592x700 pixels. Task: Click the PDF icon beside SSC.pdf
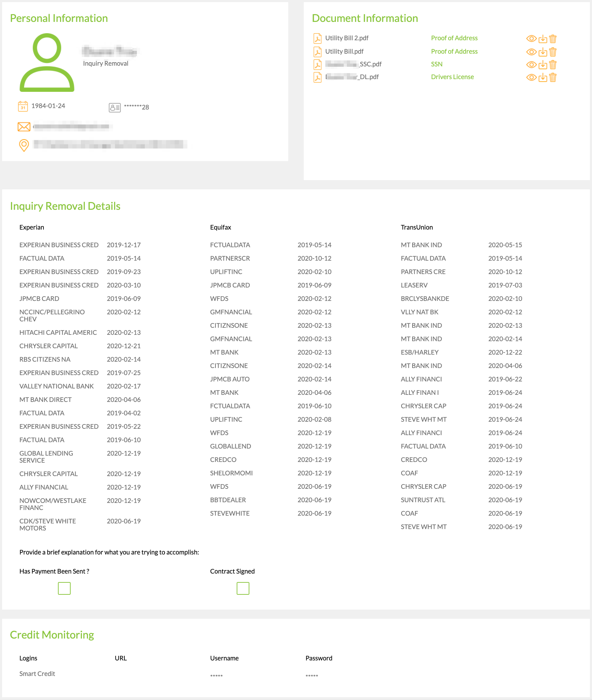pyautogui.click(x=318, y=64)
